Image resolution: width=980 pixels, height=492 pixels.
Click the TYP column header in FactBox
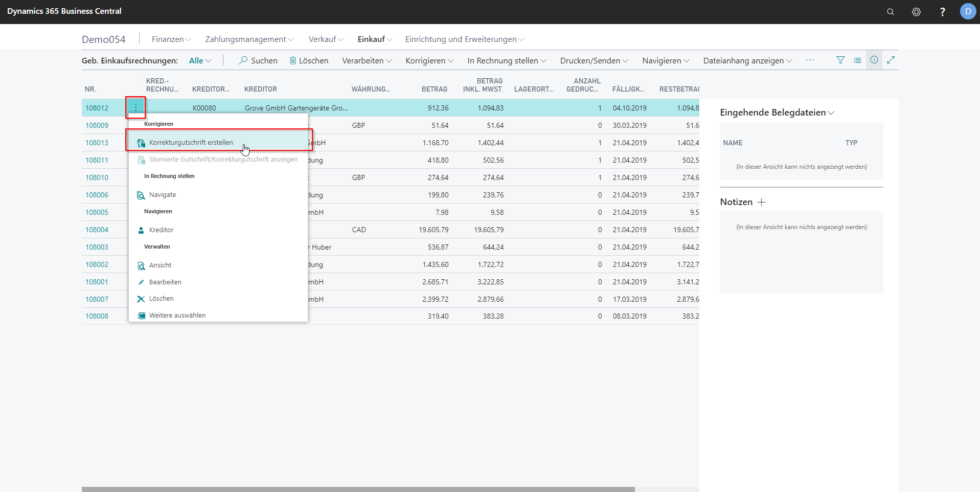tap(851, 143)
